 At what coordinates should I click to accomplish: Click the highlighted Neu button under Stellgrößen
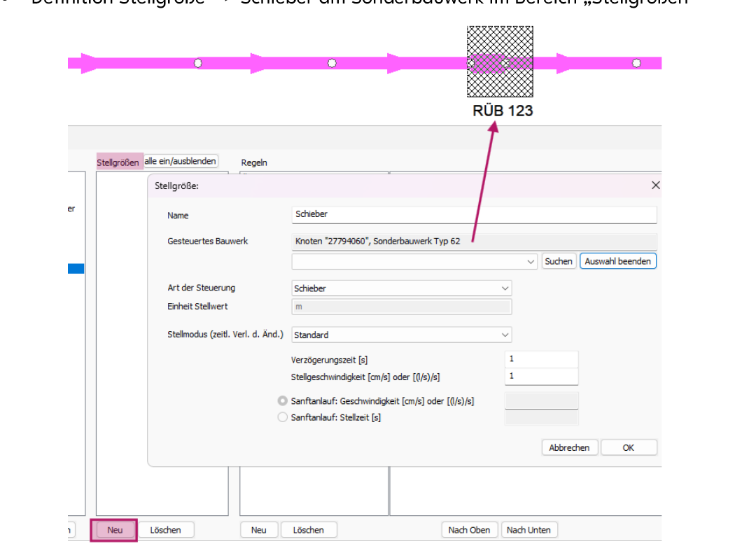tap(115, 530)
